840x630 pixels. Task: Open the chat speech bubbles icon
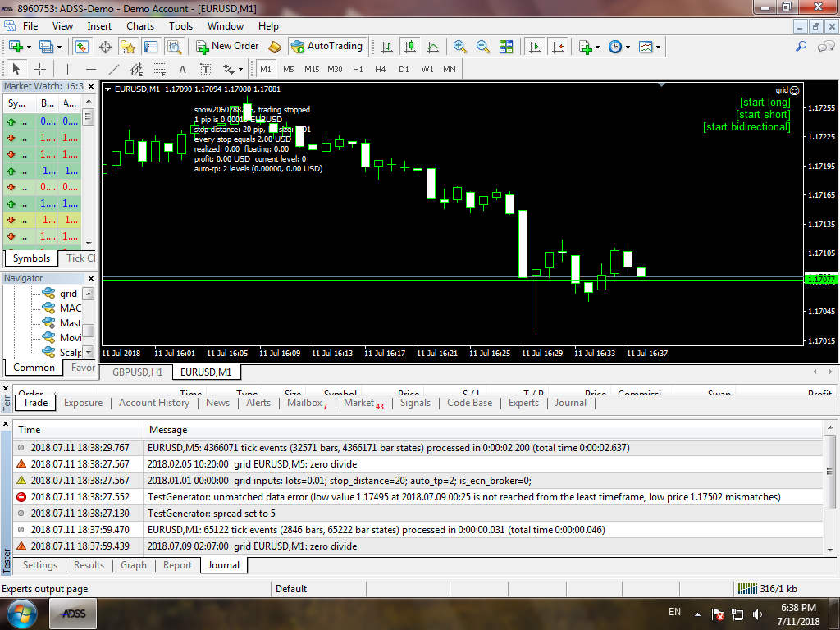[x=825, y=47]
